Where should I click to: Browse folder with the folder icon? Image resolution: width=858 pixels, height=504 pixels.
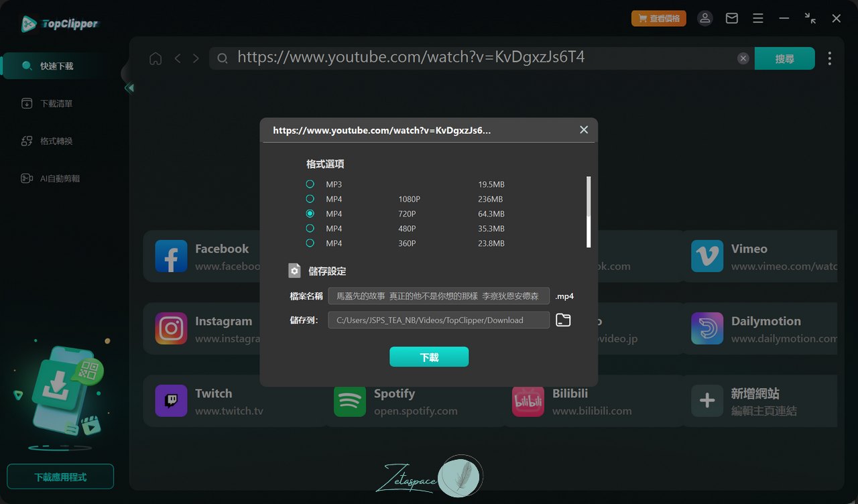[563, 320]
